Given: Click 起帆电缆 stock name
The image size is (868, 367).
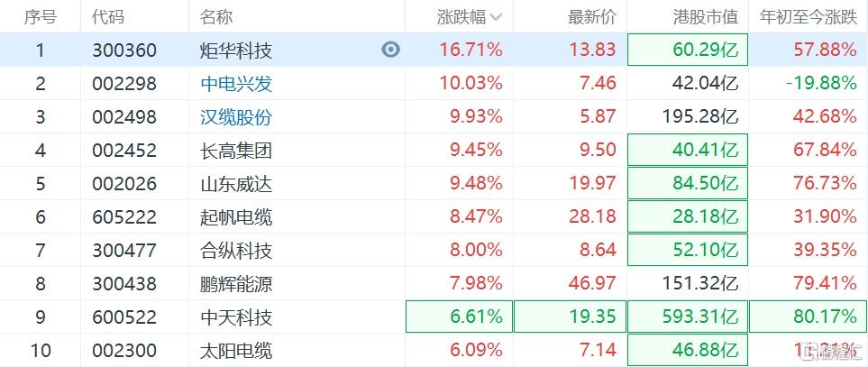Looking at the screenshot, I should coord(236,217).
